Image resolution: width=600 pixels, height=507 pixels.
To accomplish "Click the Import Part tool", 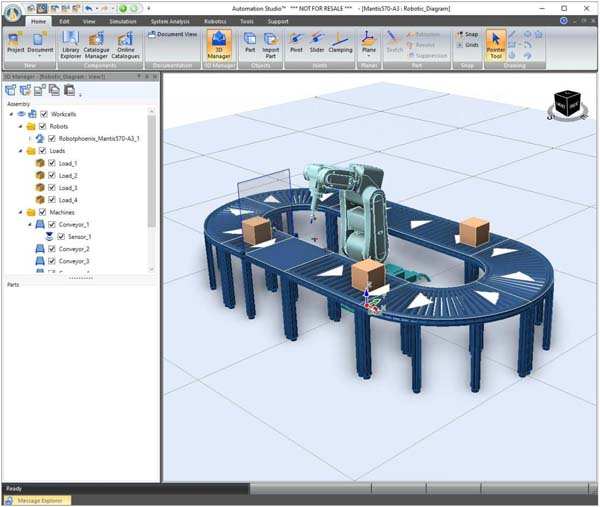I will [271, 45].
